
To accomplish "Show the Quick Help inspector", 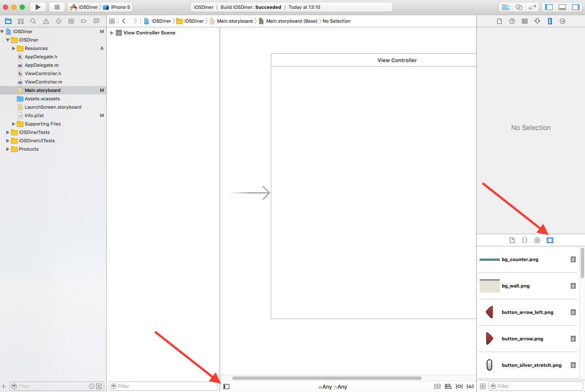I will (x=512, y=21).
